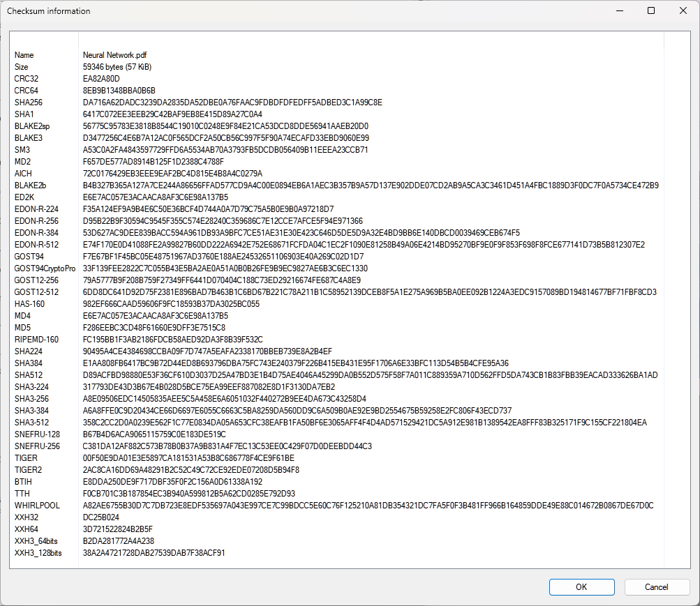Close the Checksum information dialog

pyautogui.click(x=682, y=11)
